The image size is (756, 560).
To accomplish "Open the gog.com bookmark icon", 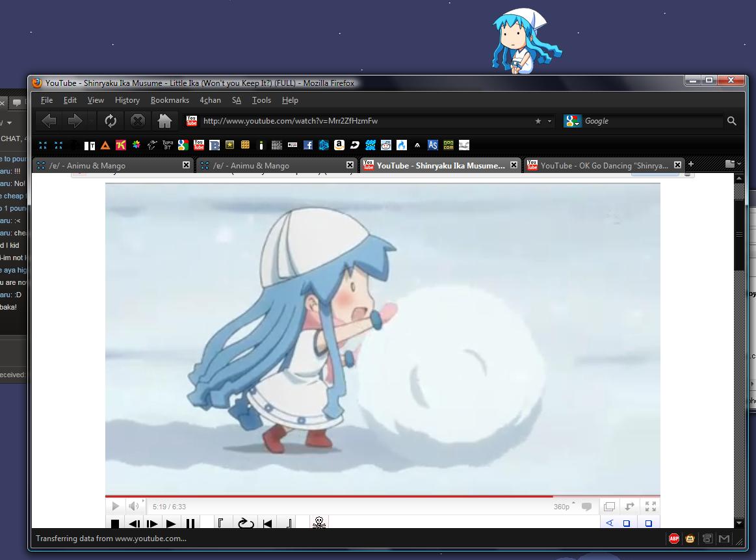I will coord(449,145).
